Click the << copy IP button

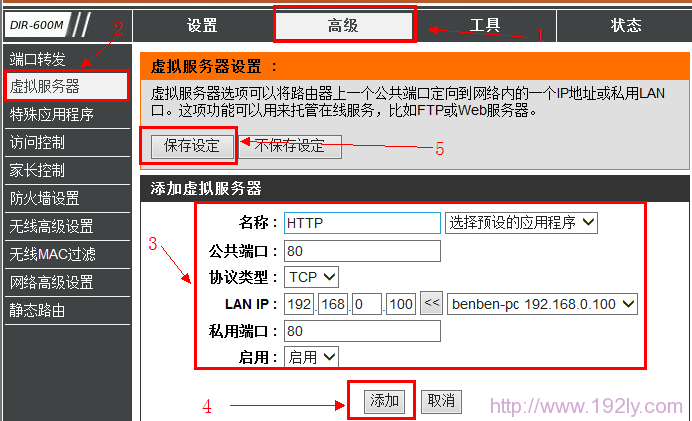(x=431, y=304)
